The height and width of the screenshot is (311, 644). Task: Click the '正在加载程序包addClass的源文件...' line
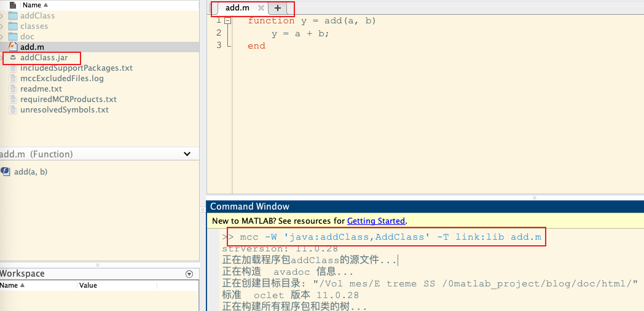[309, 260]
